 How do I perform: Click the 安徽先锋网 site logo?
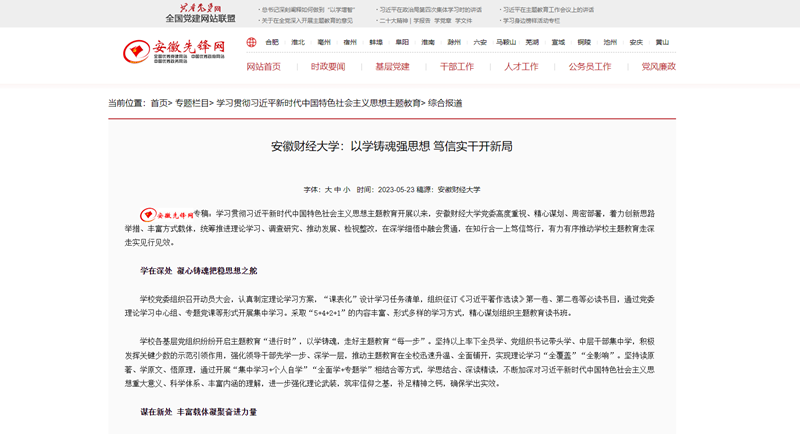[x=174, y=51]
